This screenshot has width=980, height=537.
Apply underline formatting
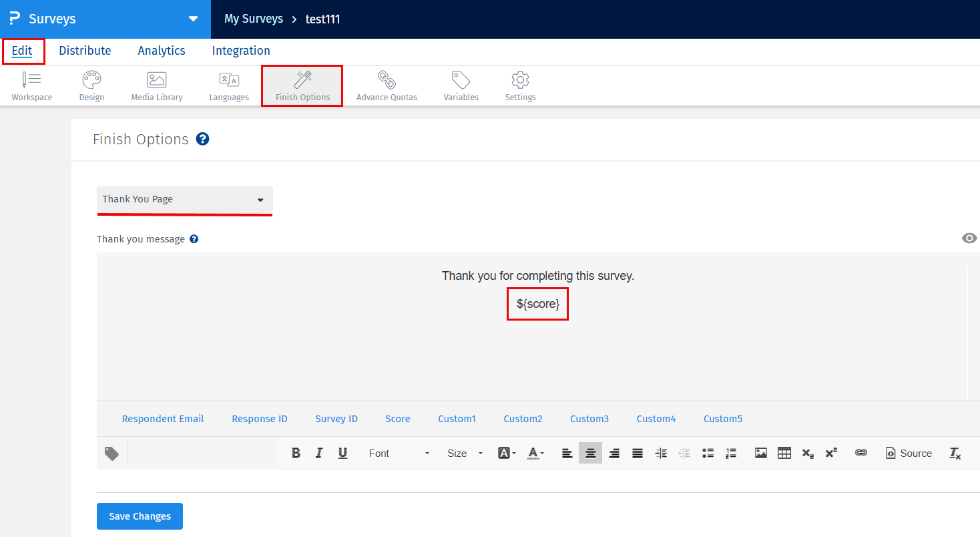[342, 453]
